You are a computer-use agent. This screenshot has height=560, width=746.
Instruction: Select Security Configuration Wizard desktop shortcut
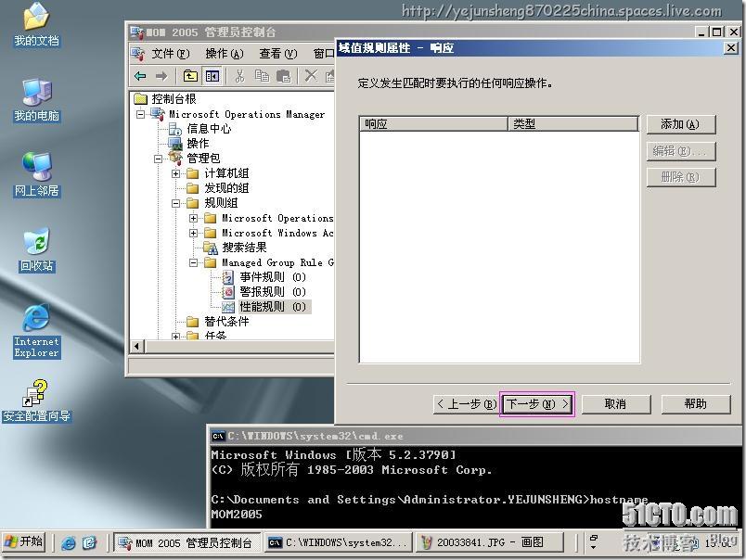pos(36,401)
